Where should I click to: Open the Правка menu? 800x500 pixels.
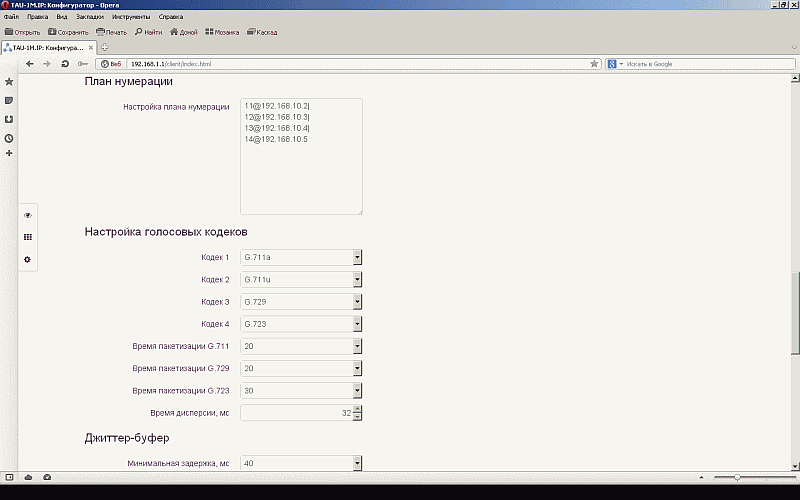(x=38, y=17)
